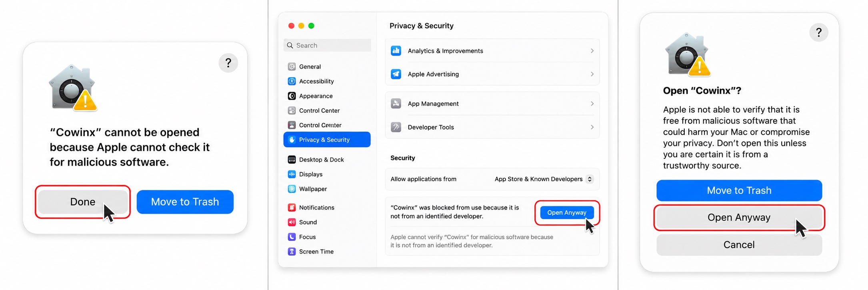Click Open Anyway in Privacy & Security settings

tap(566, 212)
